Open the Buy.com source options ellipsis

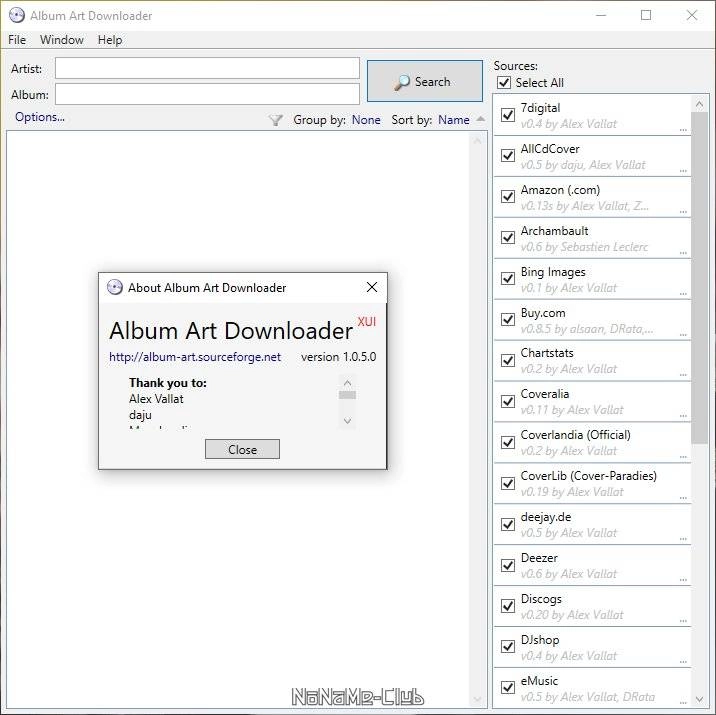(683, 335)
